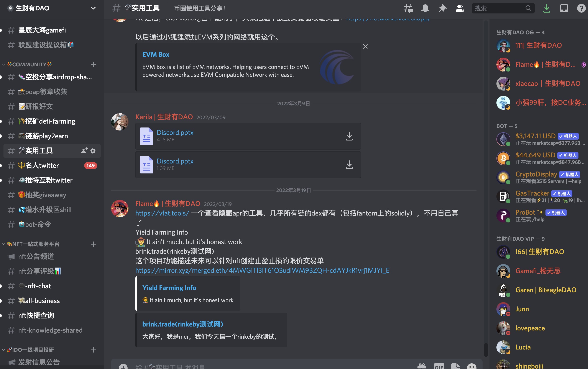Click the help question mark icon

click(581, 8)
